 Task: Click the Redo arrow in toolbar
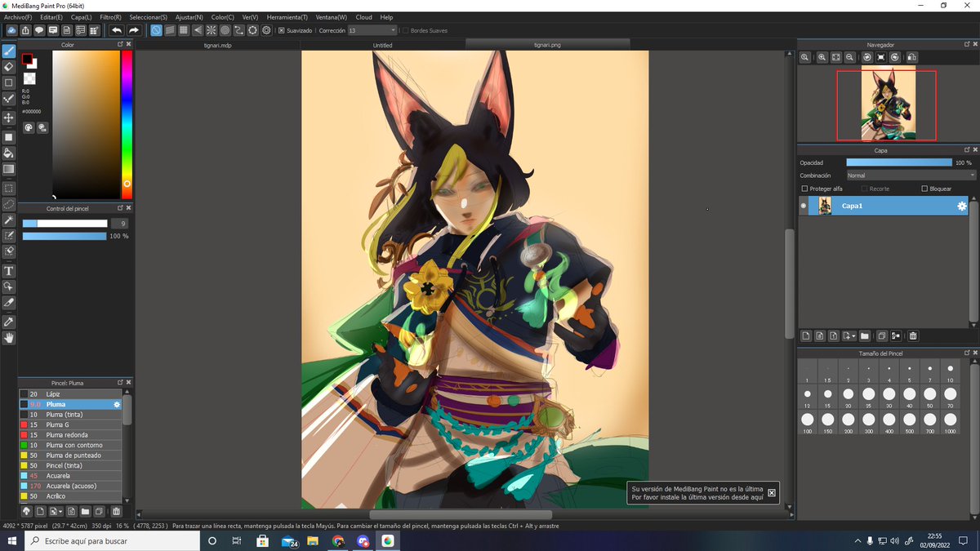(133, 30)
